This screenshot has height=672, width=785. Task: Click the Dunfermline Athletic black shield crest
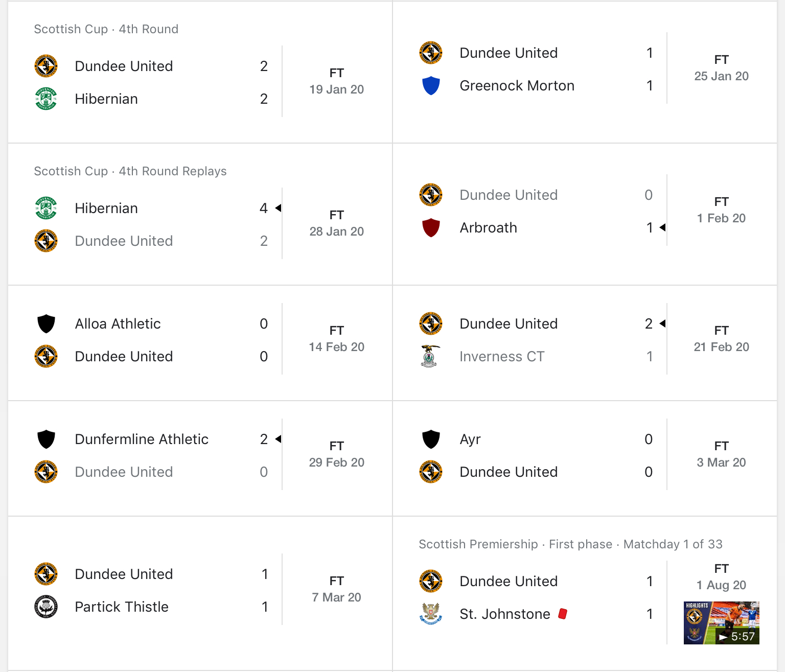coord(46,439)
